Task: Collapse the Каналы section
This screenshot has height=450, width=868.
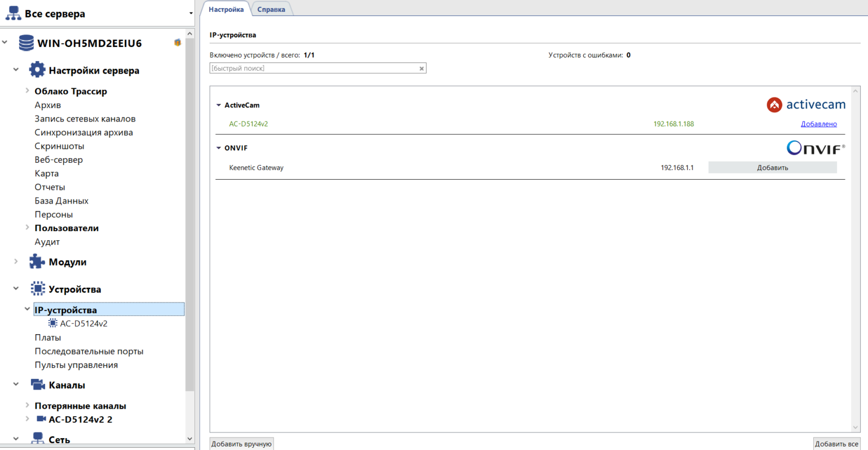Action: pyautogui.click(x=16, y=384)
